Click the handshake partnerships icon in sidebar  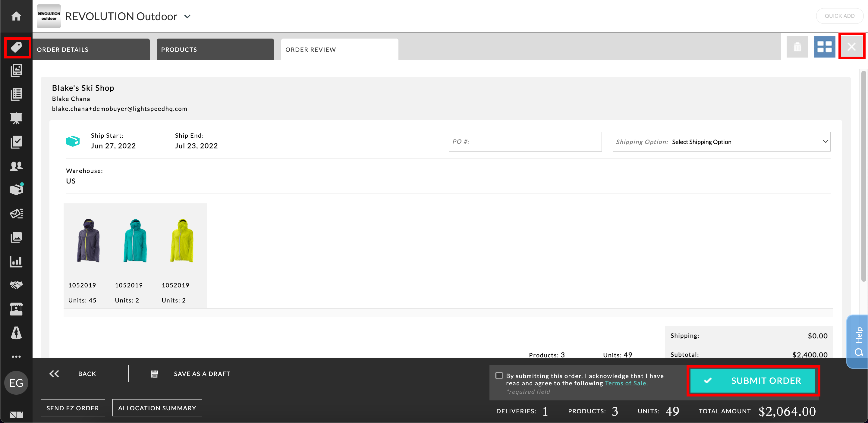click(17, 285)
